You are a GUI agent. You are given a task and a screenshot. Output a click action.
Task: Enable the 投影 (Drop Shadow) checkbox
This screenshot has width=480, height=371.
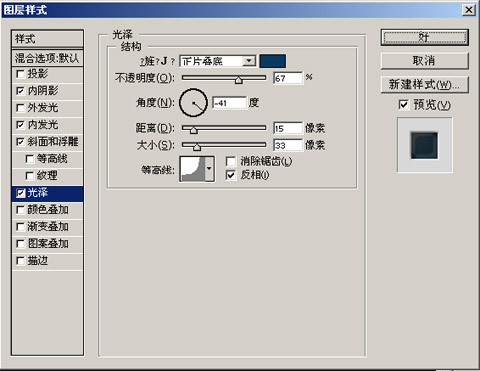click(x=20, y=74)
